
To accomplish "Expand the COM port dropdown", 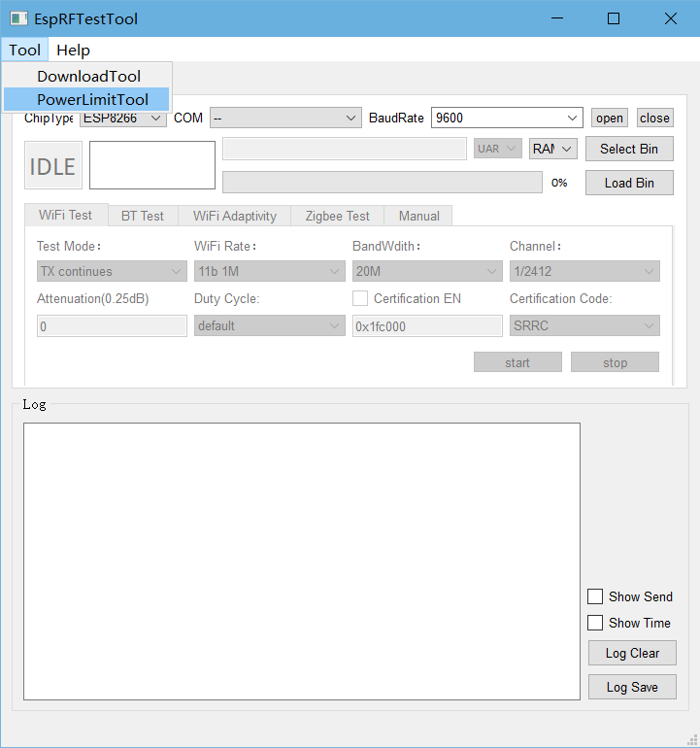I will pyautogui.click(x=285, y=118).
